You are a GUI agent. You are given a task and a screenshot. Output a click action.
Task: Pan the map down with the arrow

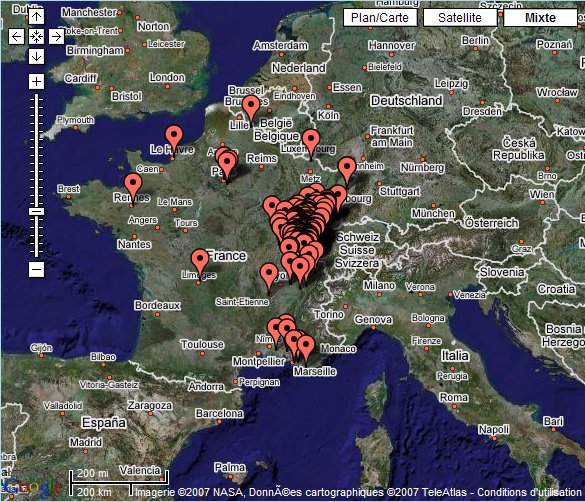tap(36, 56)
